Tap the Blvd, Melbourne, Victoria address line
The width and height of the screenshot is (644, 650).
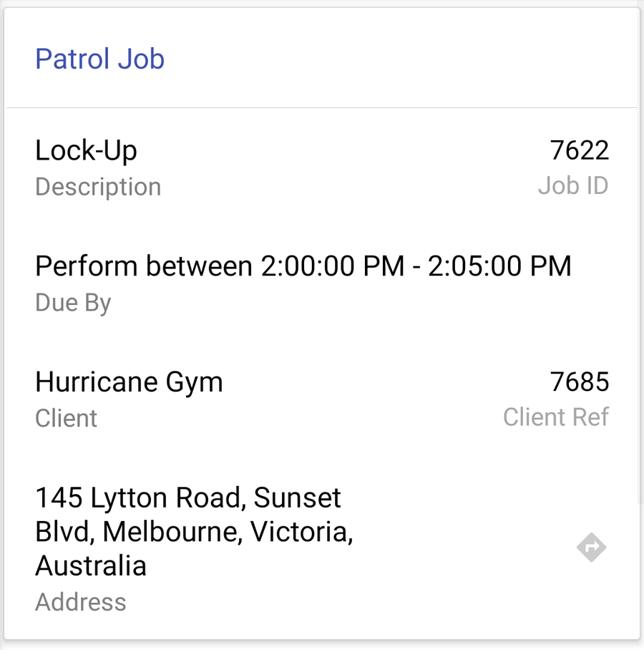click(x=195, y=532)
